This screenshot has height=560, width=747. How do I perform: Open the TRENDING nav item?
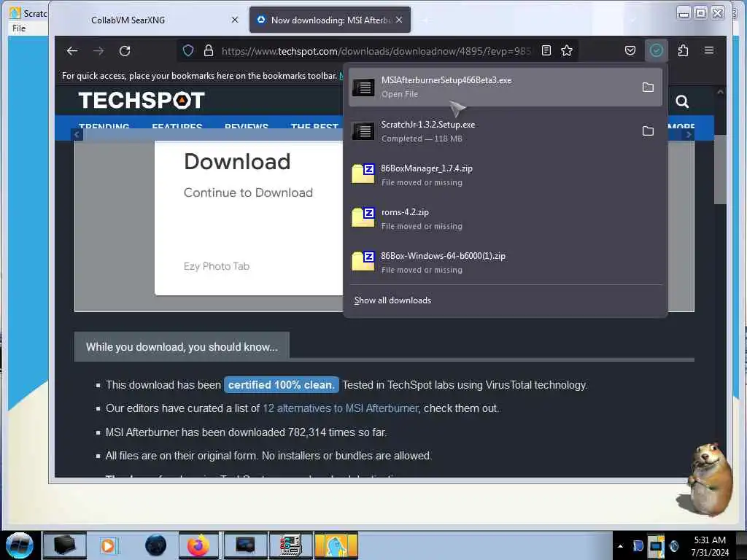click(x=104, y=127)
